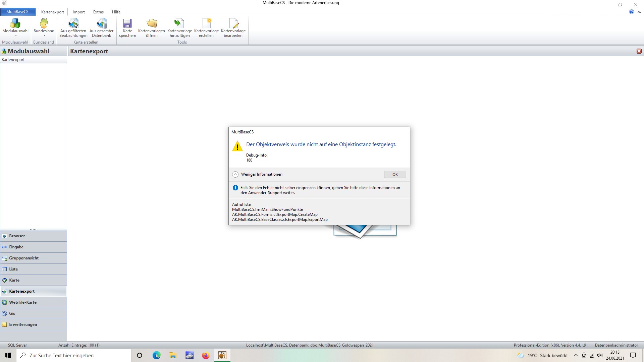The height and width of the screenshot is (362, 644).
Task: Click the MultiBaseCS taskbar icon
Action: pyautogui.click(x=222, y=355)
